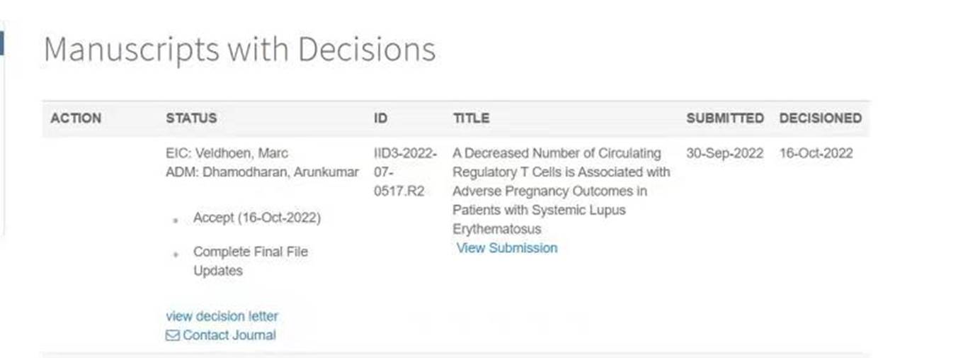The height and width of the screenshot is (358, 980).
Task: Click the Accept (16-Oct-2022) status item
Action: pos(256,218)
